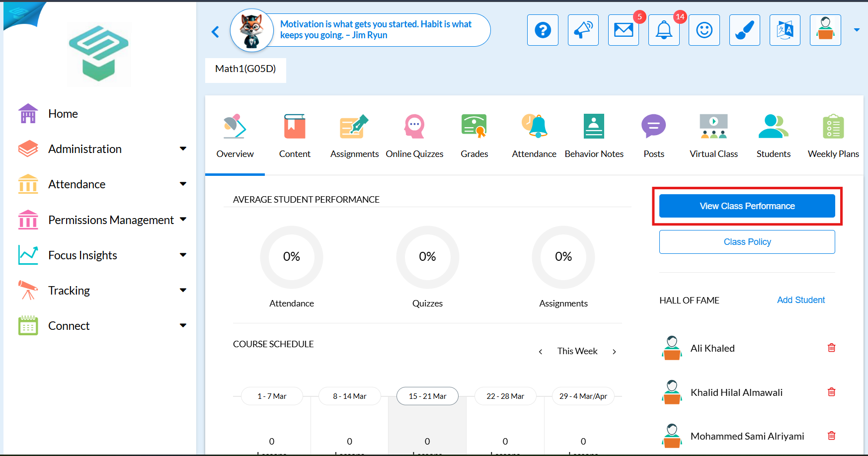Screen dimensions: 868x456
Task: Click the This Week schedule label
Action: tap(577, 351)
